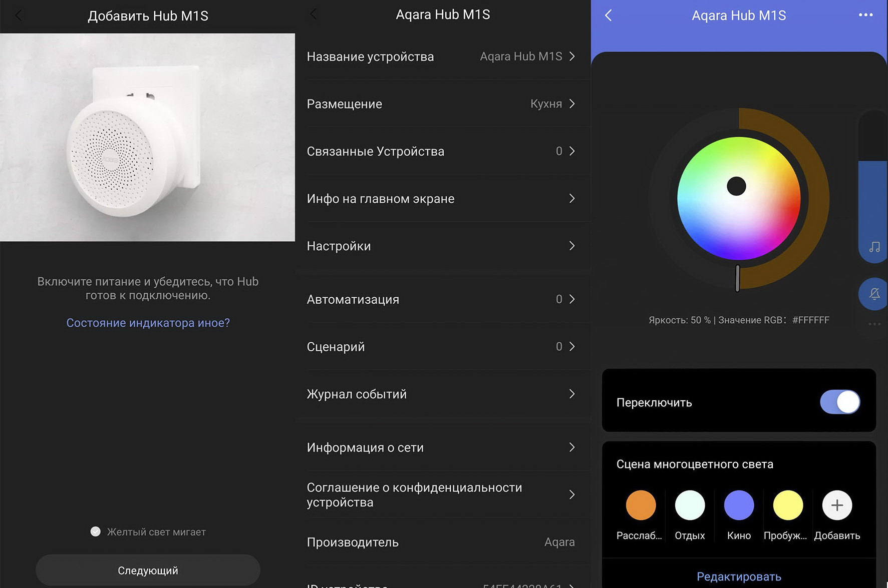This screenshot has height=588, width=888.
Task: Click the Следующий button
Action: pyautogui.click(x=148, y=570)
